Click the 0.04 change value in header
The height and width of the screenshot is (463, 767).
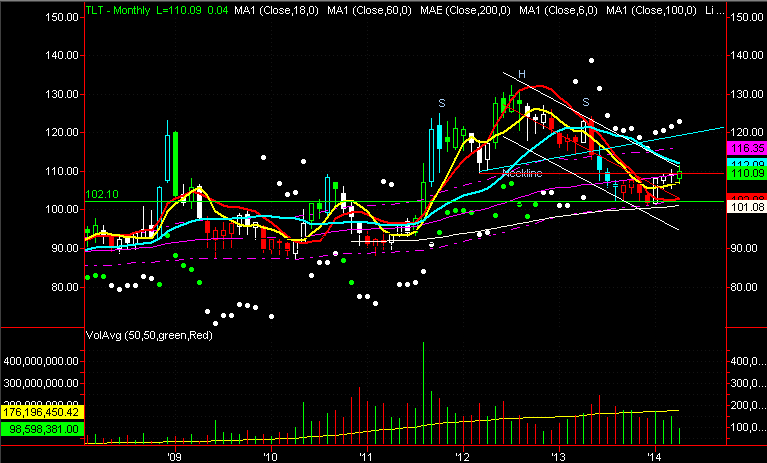point(218,10)
